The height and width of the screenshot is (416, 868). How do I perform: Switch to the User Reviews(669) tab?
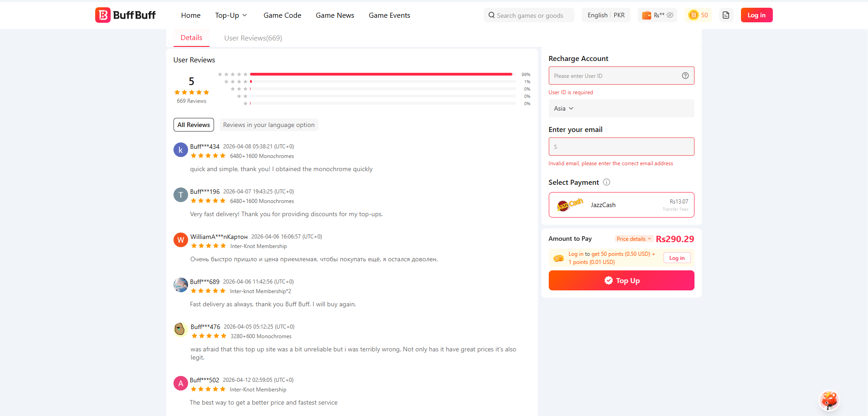[x=253, y=38]
